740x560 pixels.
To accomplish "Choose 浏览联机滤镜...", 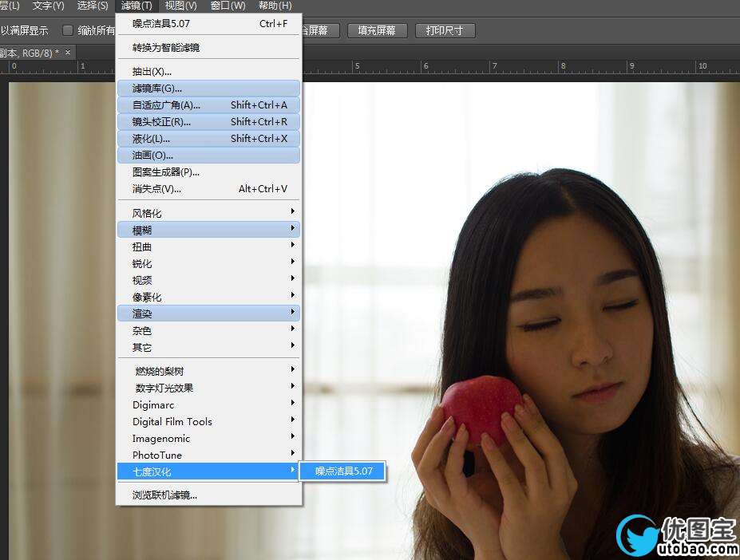I will [208, 495].
